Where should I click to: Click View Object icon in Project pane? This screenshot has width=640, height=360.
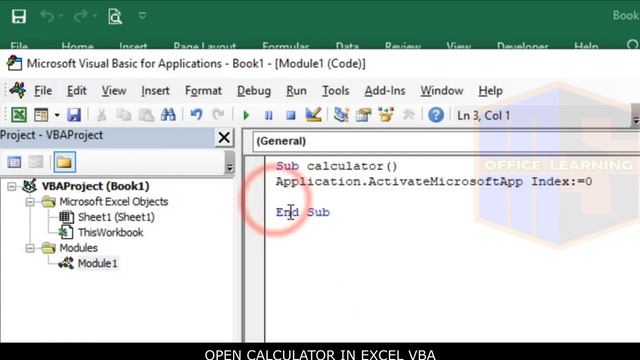[x=36, y=162]
